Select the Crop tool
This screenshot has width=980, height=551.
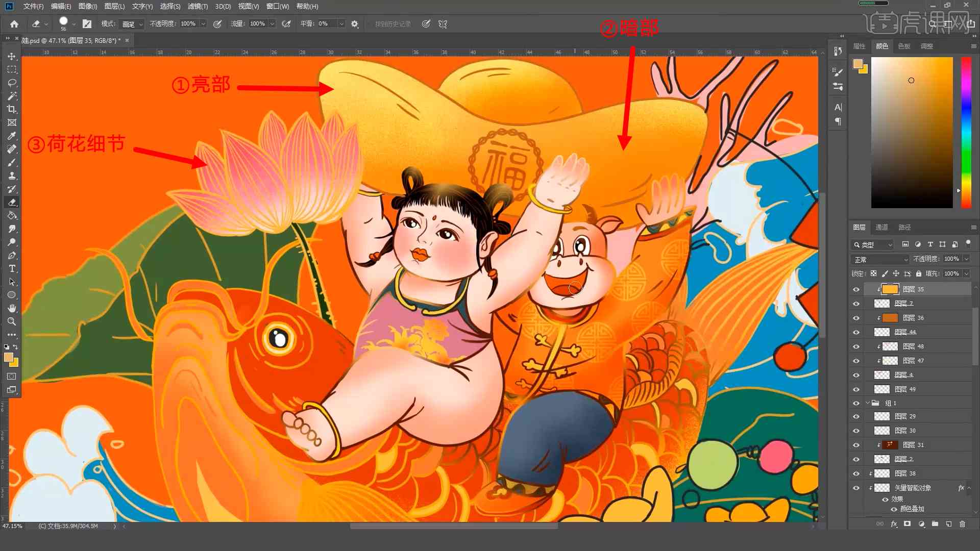click(x=12, y=109)
